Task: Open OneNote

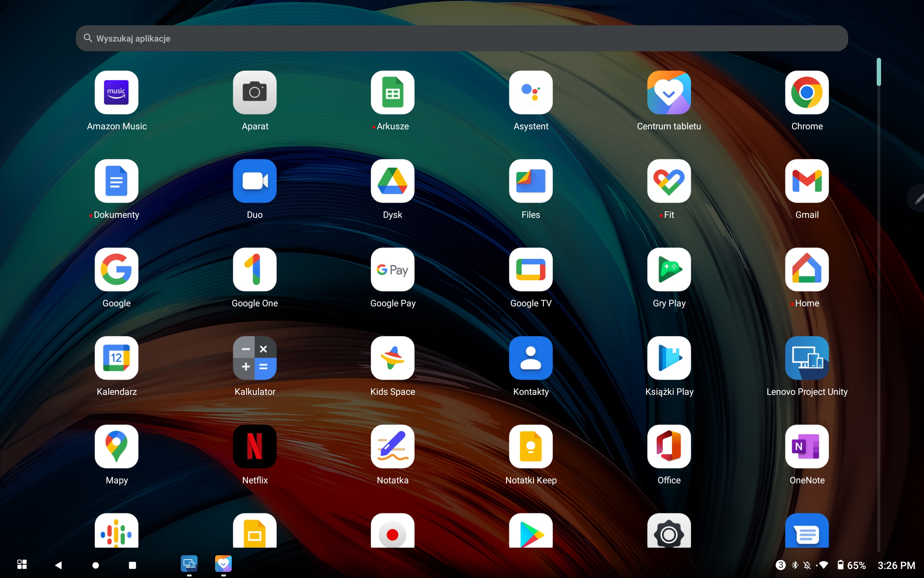Action: (807, 447)
